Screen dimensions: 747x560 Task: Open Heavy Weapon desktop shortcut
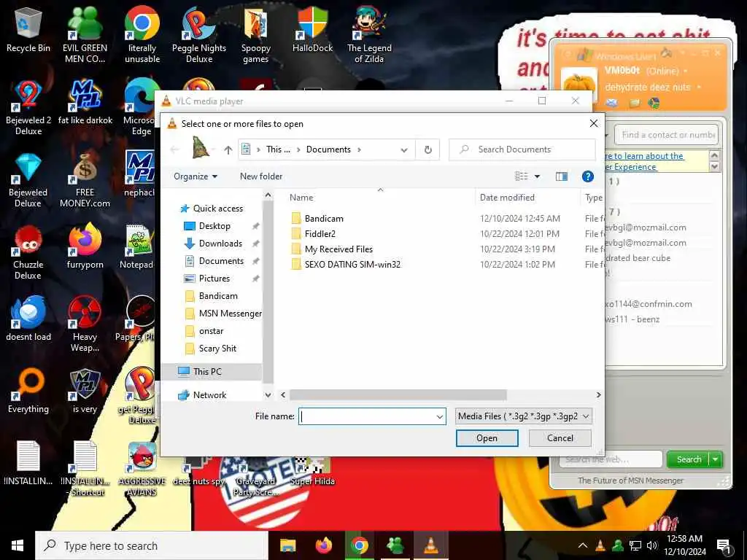pyautogui.click(x=85, y=324)
